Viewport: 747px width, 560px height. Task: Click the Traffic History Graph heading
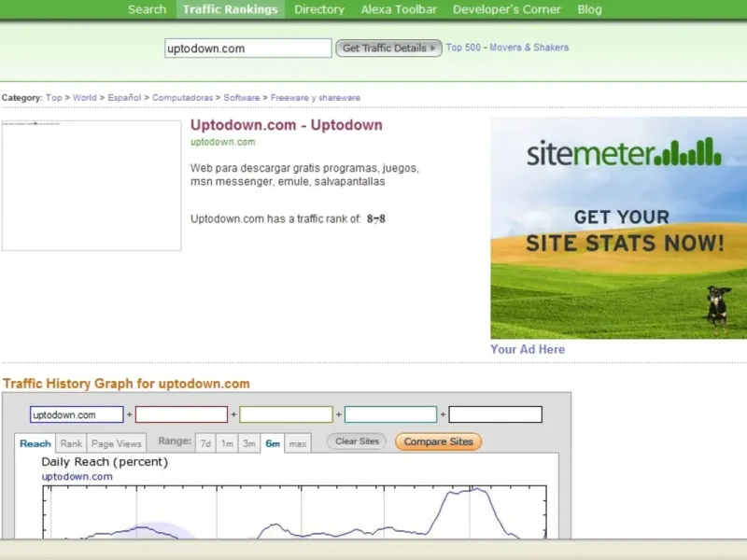126,384
